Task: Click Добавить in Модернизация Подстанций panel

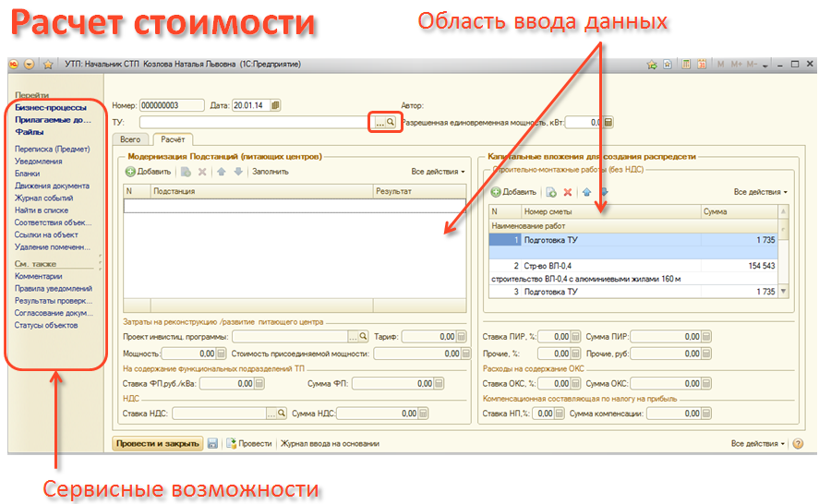Action: [148, 172]
